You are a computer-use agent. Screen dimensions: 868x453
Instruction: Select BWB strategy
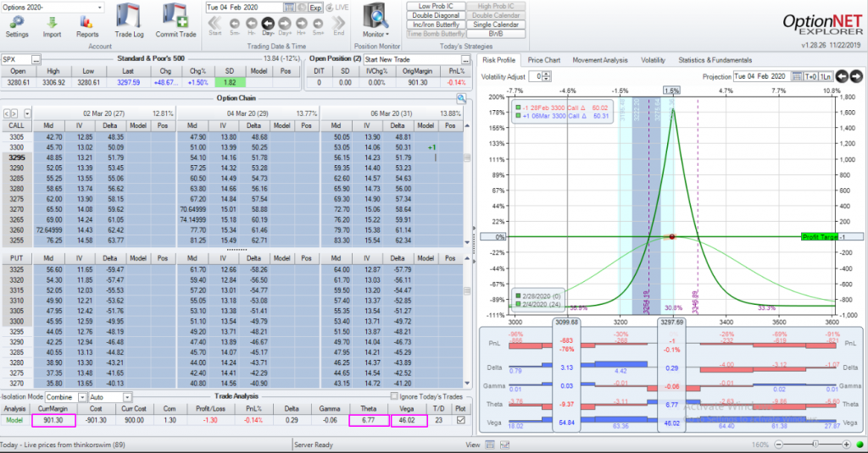pos(495,34)
